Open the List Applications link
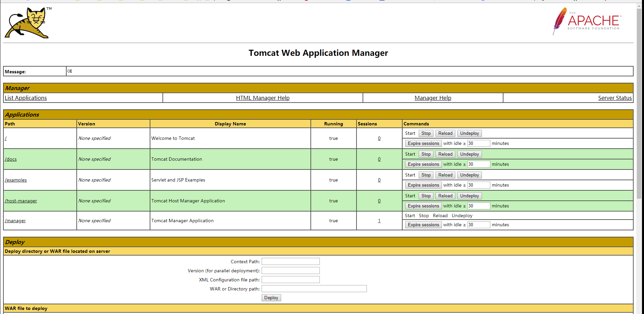Viewport: 644px width, 314px height. click(26, 98)
